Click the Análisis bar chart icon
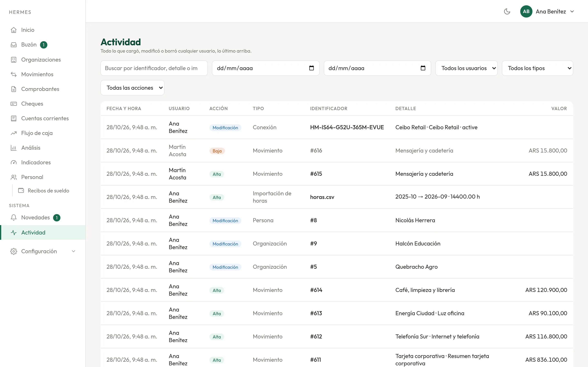 click(14, 148)
